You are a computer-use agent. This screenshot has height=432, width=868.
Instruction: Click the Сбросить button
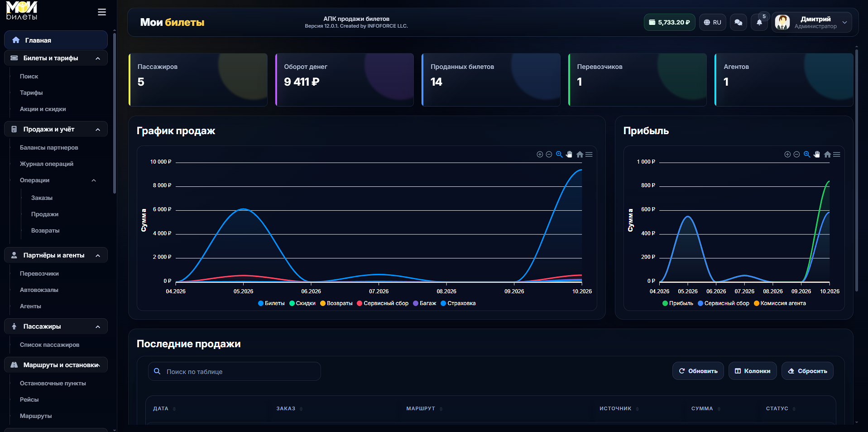pos(807,371)
